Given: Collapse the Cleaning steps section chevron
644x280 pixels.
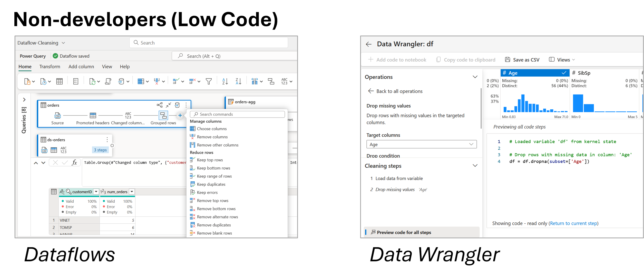Looking at the screenshot, I should pyautogui.click(x=475, y=165).
